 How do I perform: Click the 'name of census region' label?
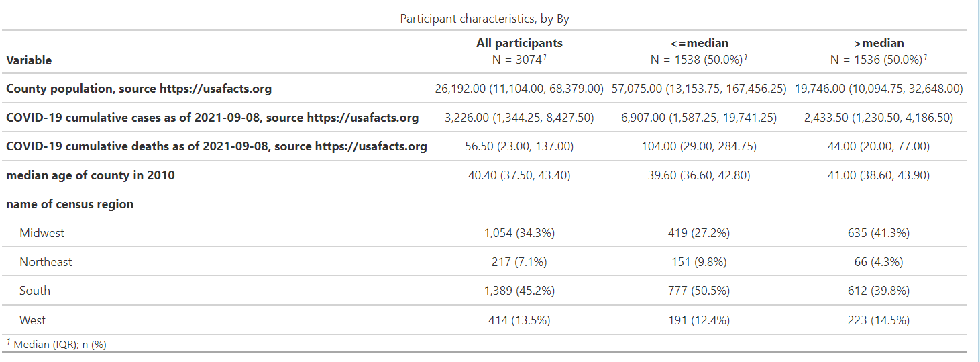[x=70, y=204]
